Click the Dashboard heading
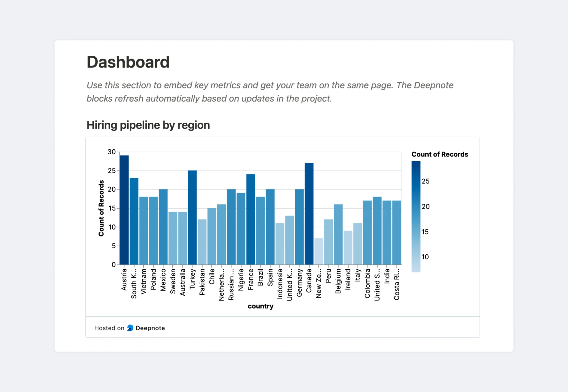 point(128,62)
